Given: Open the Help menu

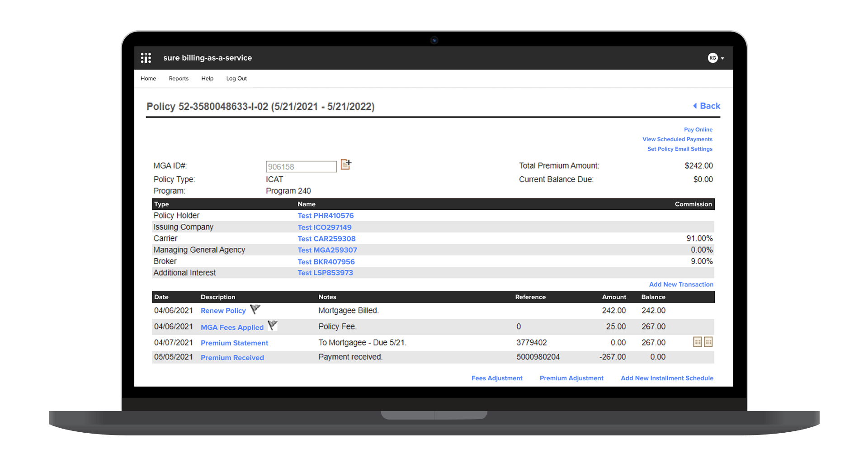Looking at the screenshot, I should 208,79.
